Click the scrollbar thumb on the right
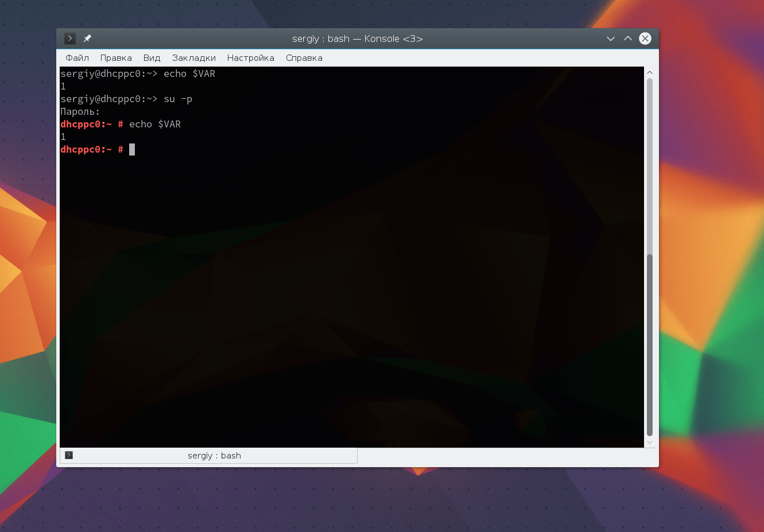This screenshot has width=764, height=532. tap(650, 344)
